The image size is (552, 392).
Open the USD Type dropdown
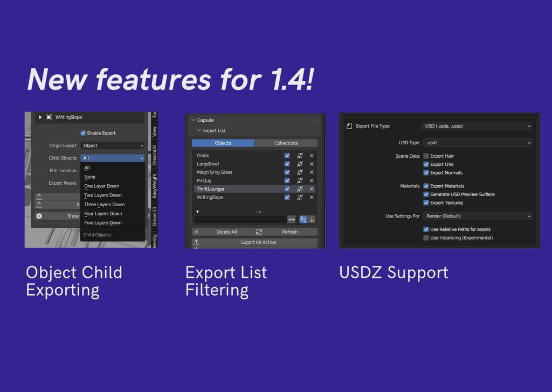[477, 142]
